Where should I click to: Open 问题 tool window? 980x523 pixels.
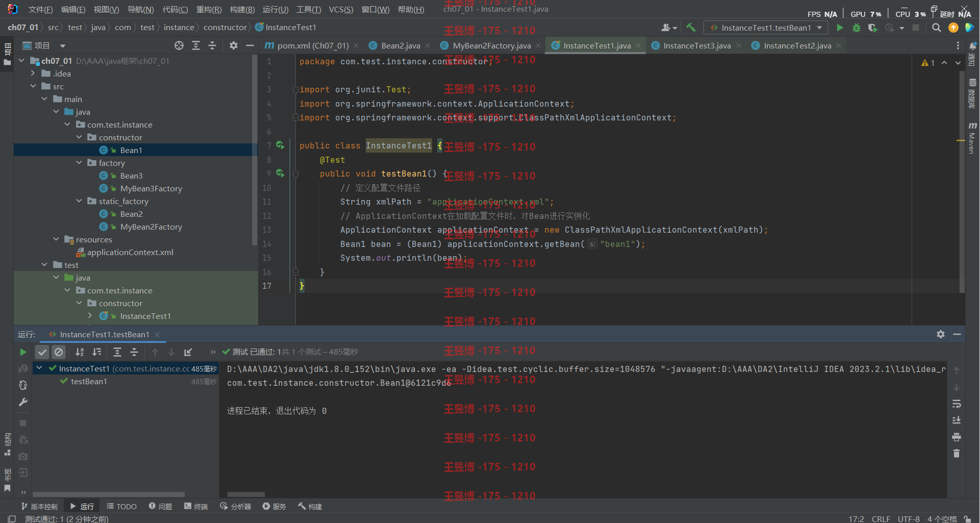(160, 507)
